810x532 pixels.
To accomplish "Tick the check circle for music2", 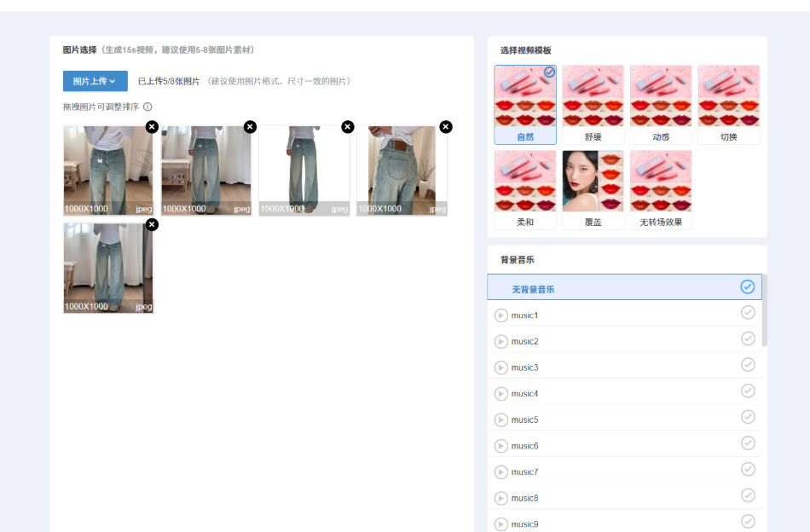I will pyautogui.click(x=748, y=338).
